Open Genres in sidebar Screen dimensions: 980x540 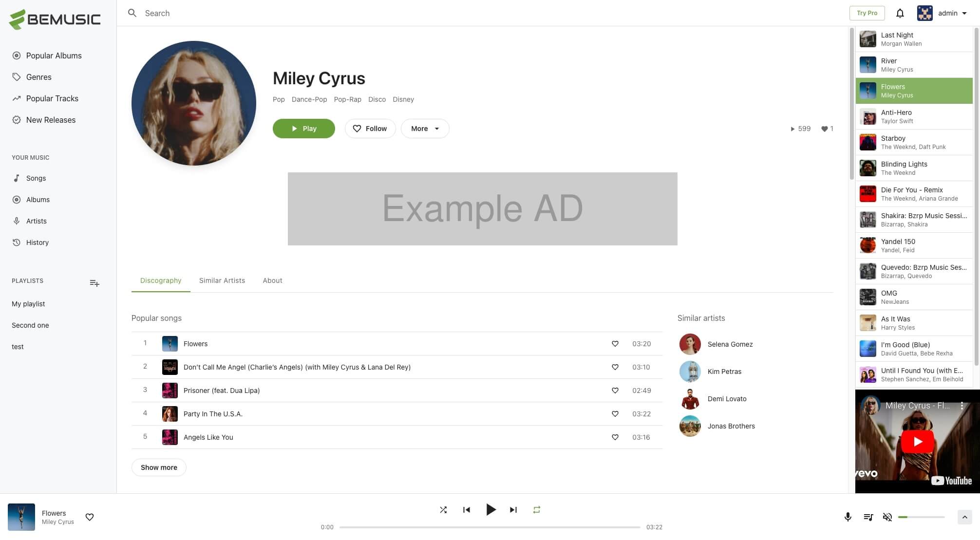(38, 77)
